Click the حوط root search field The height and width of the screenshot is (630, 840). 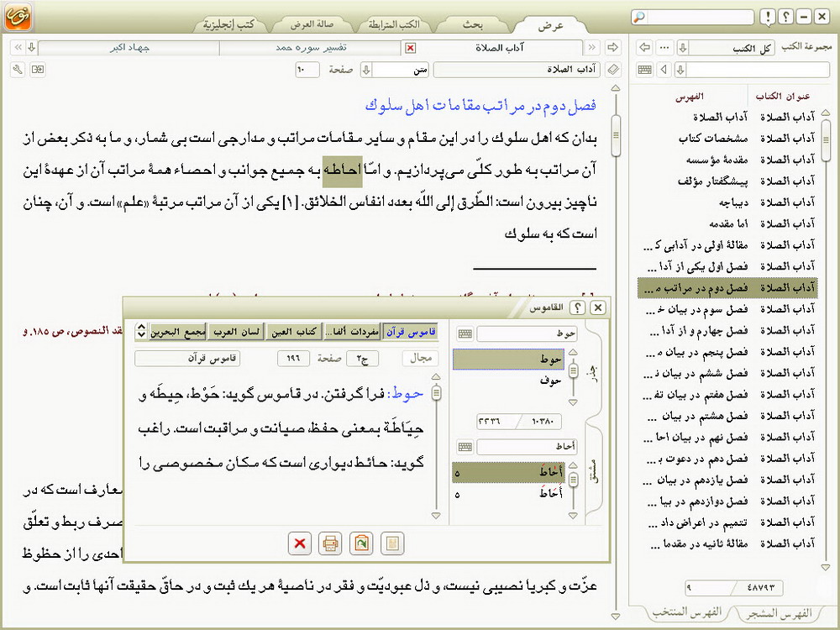(x=526, y=333)
